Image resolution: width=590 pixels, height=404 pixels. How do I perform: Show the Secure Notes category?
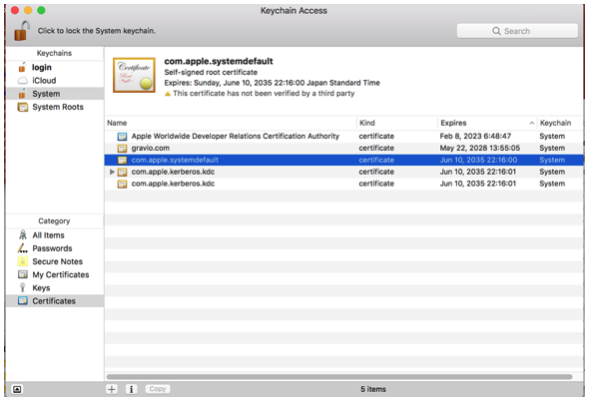(55, 261)
